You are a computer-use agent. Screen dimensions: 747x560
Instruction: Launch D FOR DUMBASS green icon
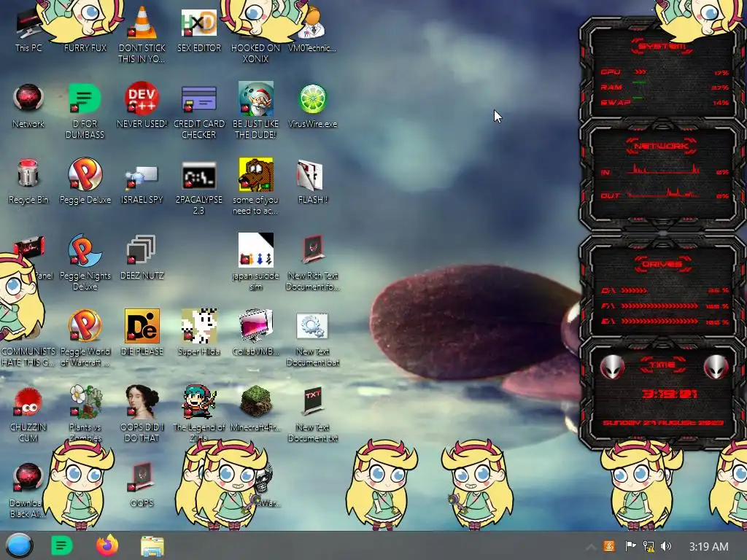[x=85, y=111]
